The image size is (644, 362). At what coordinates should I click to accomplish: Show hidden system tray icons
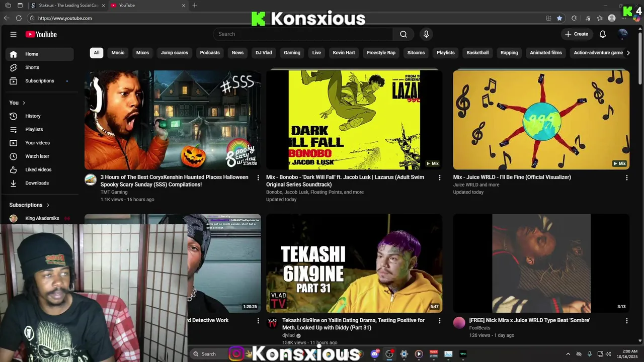tap(568, 354)
